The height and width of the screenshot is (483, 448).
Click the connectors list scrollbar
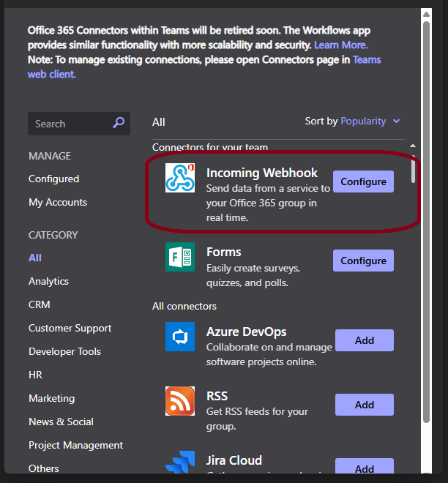click(414, 170)
